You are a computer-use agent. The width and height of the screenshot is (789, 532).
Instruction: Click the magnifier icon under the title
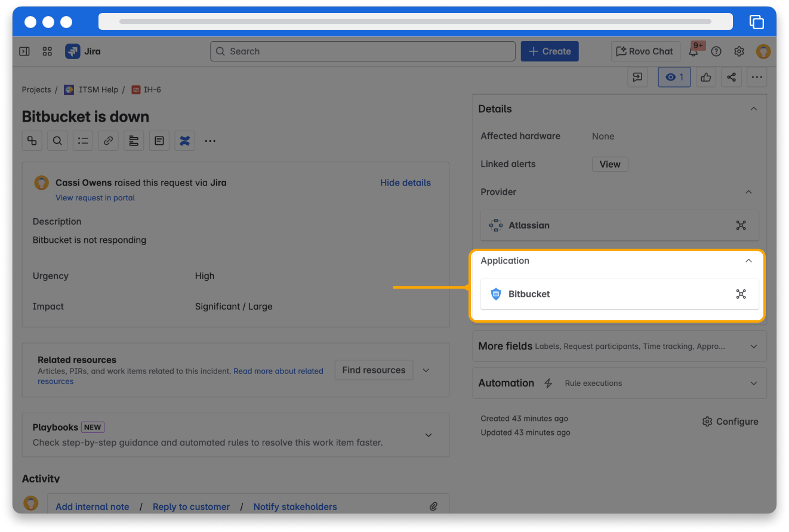tap(57, 141)
